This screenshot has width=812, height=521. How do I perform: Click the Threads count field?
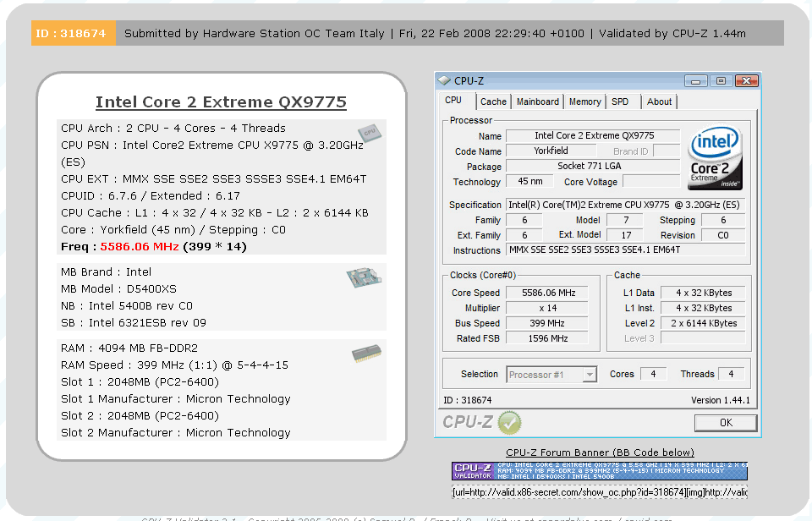tap(731, 374)
